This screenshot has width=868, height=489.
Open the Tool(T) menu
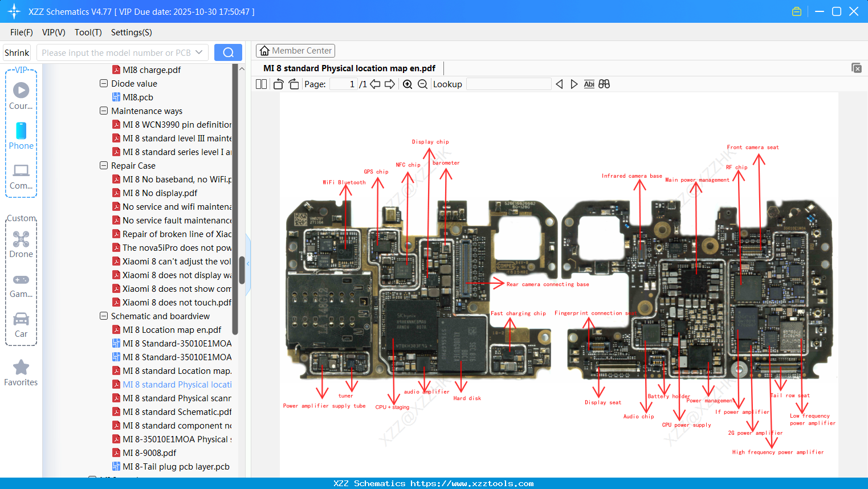tap(88, 32)
